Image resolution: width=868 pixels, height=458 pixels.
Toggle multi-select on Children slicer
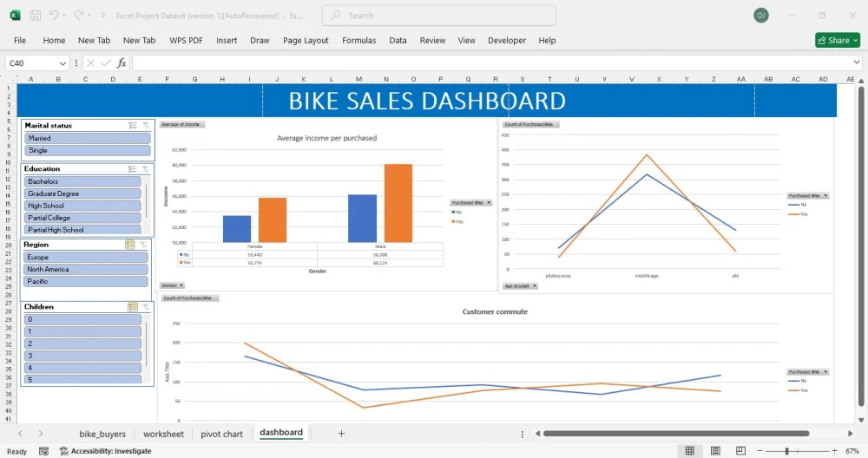pyautogui.click(x=133, y=307)
